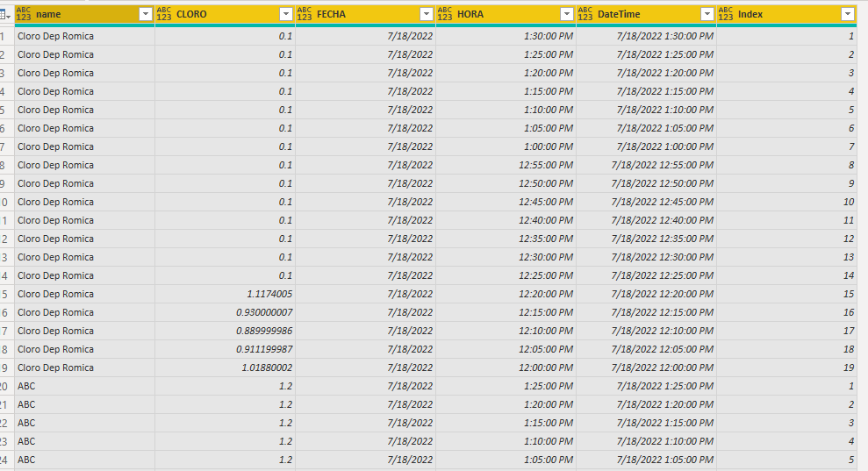The image size is (868, 471).
Task: Select the DateTime column header
Action: click(647, 14)
